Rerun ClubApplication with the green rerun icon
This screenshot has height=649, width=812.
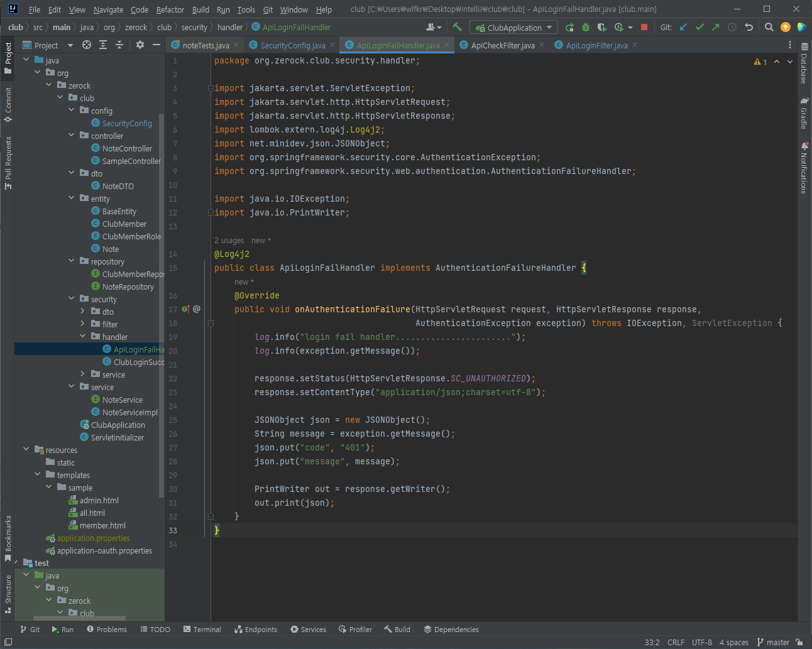click(569, 27)
